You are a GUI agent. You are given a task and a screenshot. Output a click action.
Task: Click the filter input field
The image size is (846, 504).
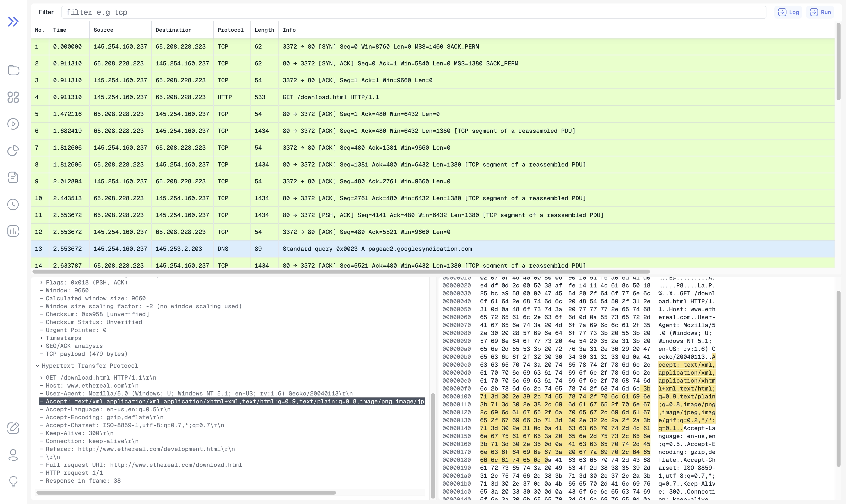coord(413,12)
